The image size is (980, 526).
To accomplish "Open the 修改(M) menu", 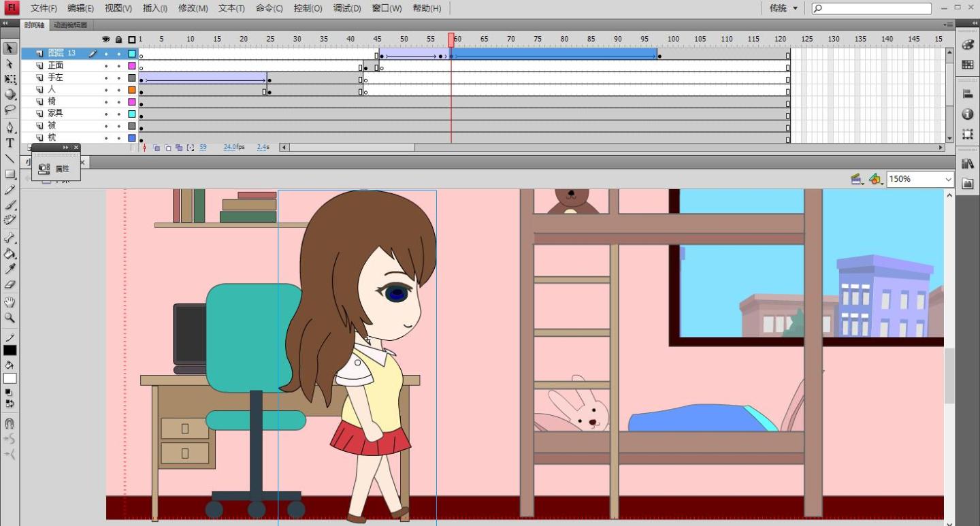I will [193, 8].
